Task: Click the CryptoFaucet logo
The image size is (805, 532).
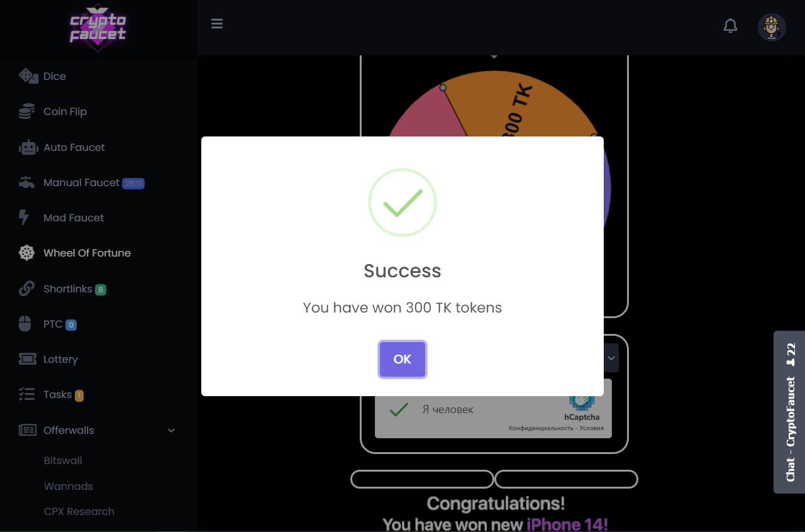Action: click(x=98, y=28)
